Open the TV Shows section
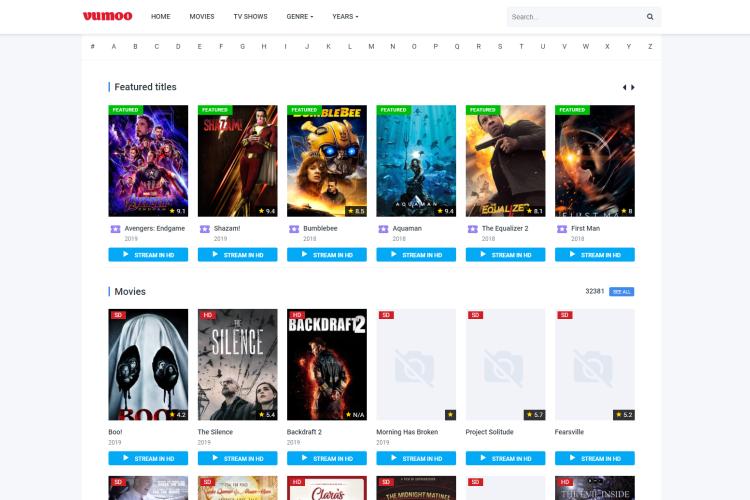The image size is (750, 500). (250, 16)
